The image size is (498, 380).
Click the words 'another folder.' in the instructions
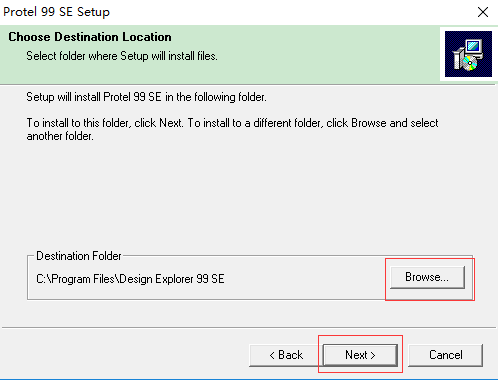[x=60, y=136]
